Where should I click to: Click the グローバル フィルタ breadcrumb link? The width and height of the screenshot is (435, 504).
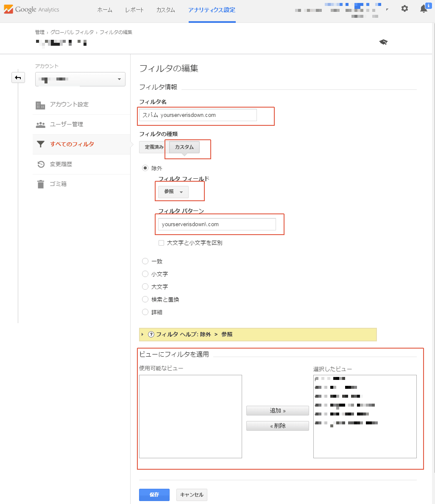[x=72, y=32]
